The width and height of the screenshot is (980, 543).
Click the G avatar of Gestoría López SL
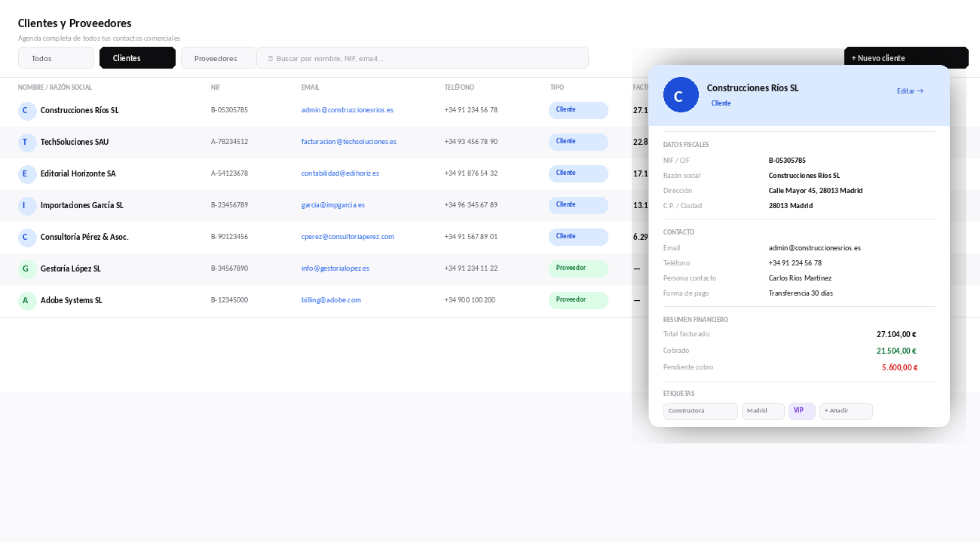[x=27, y=269]
